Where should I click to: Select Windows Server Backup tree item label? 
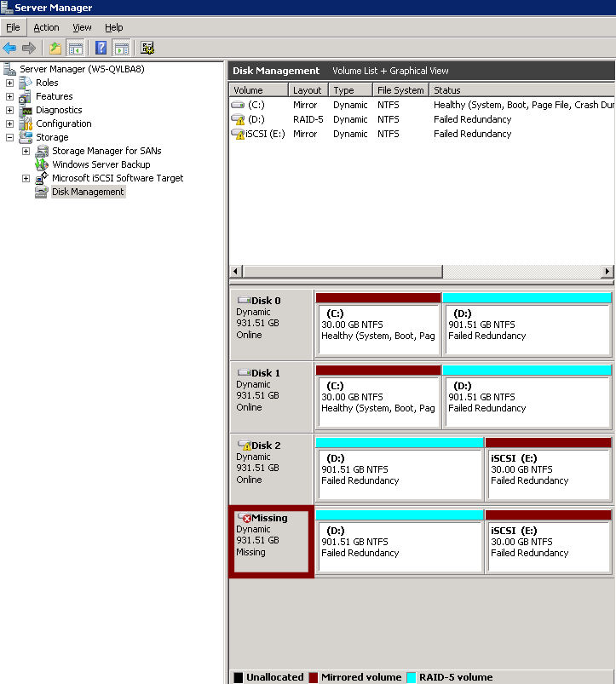point(101,164)
